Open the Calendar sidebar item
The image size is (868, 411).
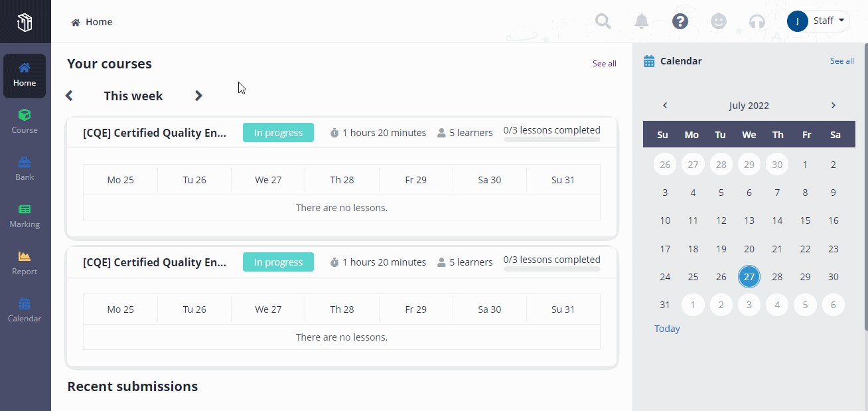(25, 310)
